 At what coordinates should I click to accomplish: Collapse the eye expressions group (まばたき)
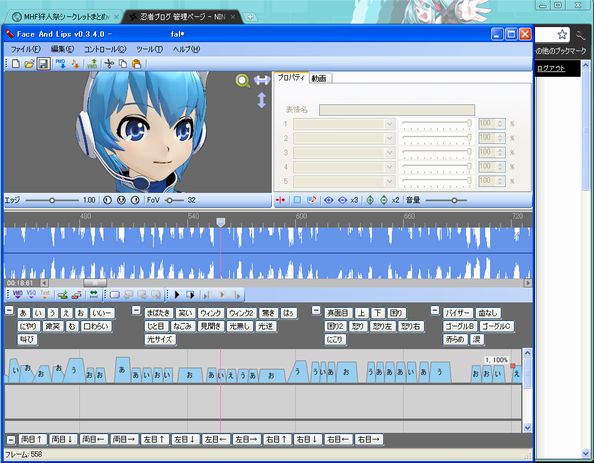pyautogui.click(x=136, y=311)
